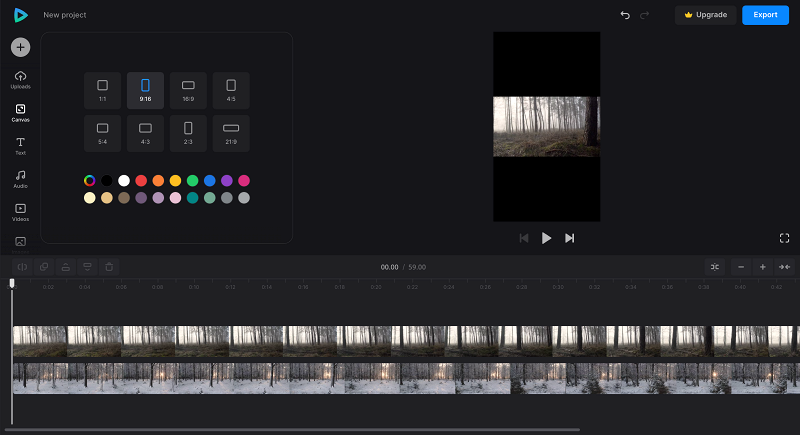The width and height of the screenshot is (800, 435).
Task: Choose the lavender background swatch
Action: click(158, 198)
